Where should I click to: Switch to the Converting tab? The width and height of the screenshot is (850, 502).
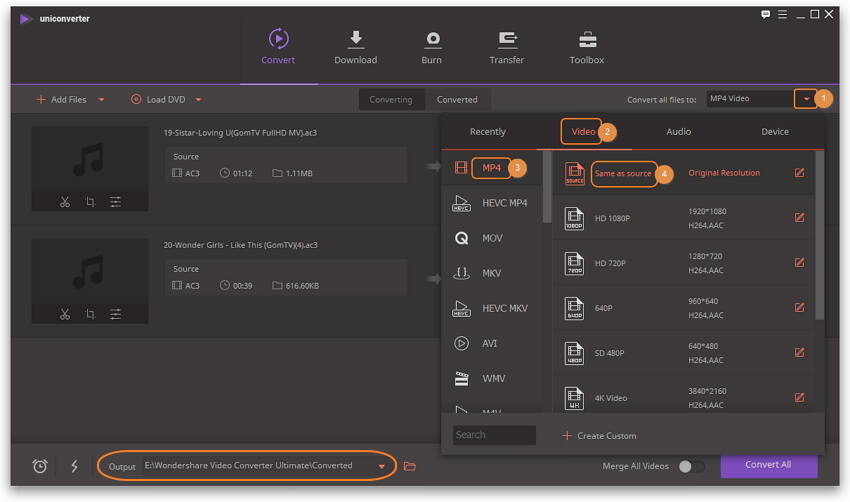pyautogui.click(x=391, y=100)
